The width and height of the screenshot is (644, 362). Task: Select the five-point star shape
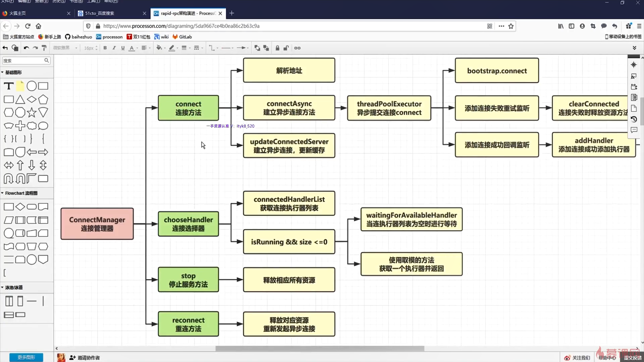tap(32, 113)
